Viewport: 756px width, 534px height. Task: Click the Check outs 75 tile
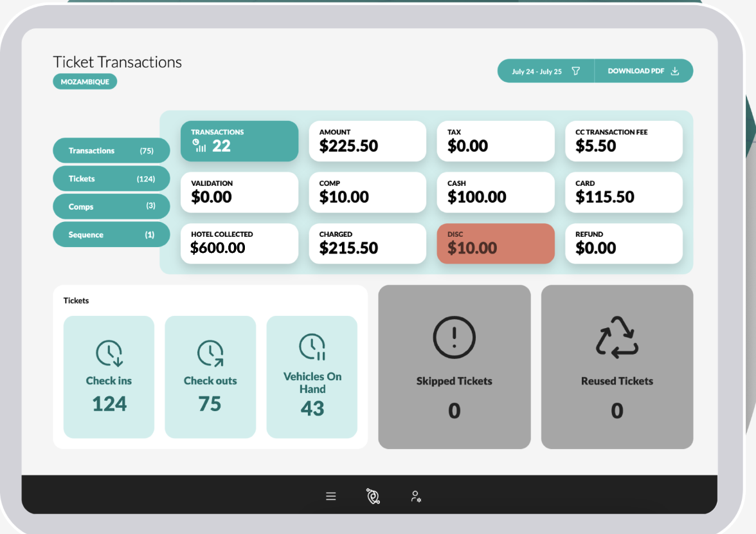pos(210,377)
